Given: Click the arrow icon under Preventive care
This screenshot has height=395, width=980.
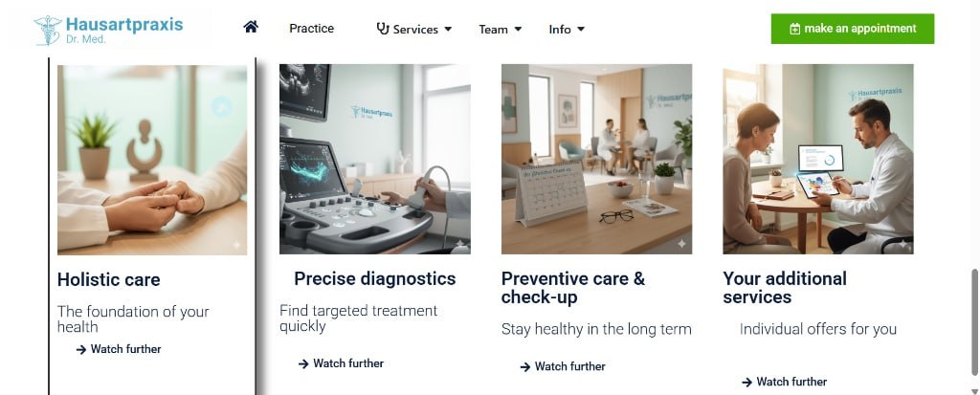Looking at the screenshot, I should point(525,367).
